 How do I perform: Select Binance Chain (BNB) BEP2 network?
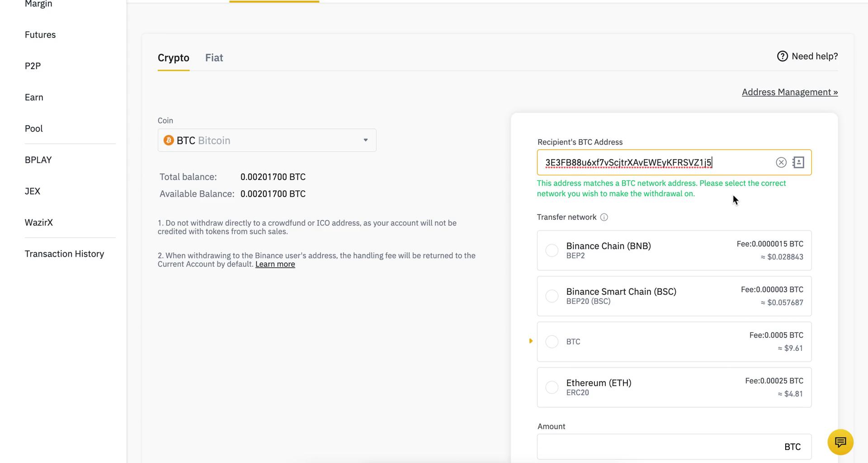(x=674, y=250)
